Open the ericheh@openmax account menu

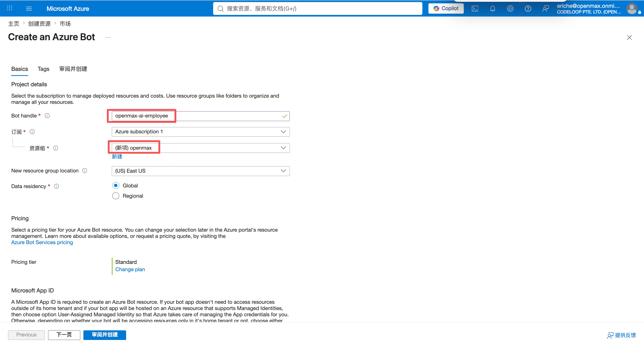point(589,8)
